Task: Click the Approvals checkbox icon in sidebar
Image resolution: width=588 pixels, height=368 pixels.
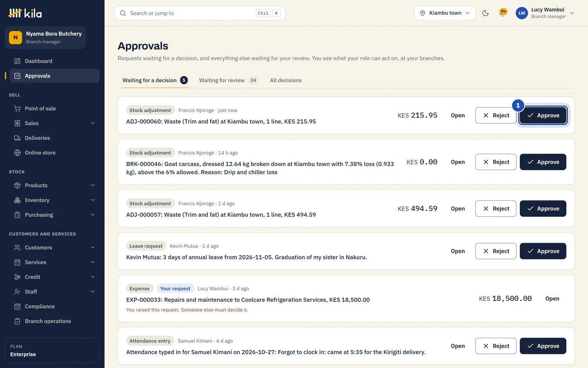Action: 17,76
